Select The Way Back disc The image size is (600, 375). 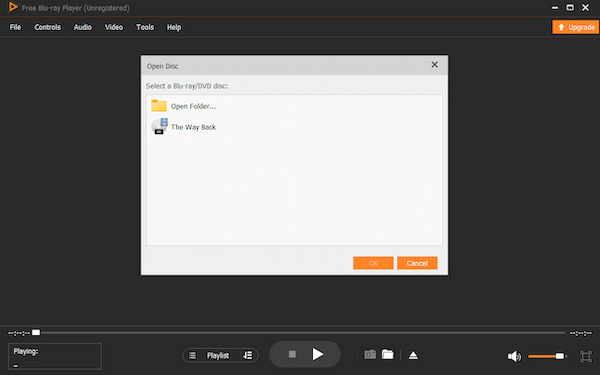pyautogui.click(x=294, y=127)
